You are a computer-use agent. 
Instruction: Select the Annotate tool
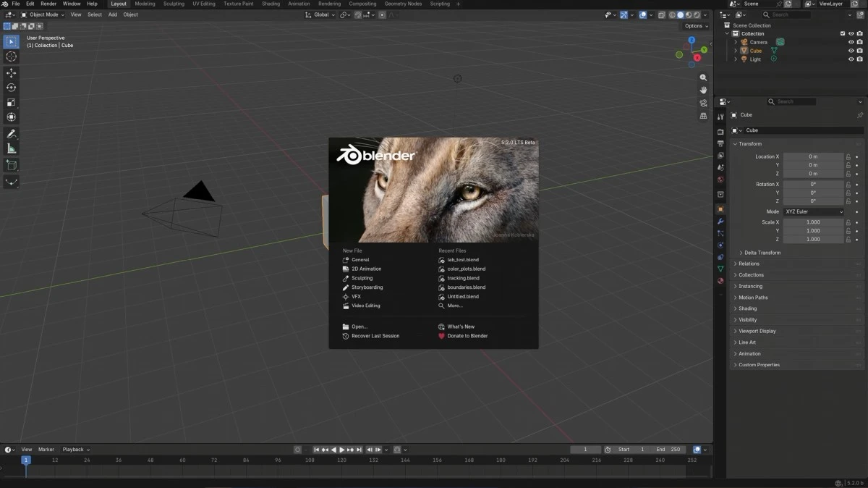12,134
